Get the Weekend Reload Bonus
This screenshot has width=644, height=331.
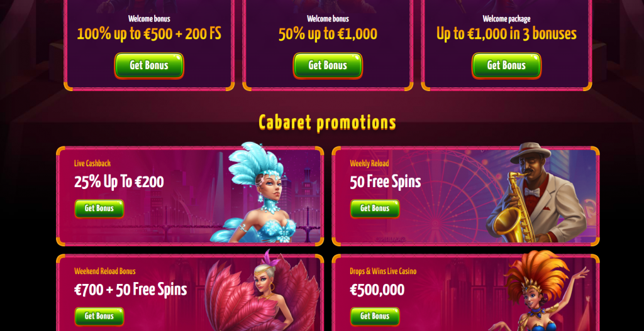(x=99, y=316)
